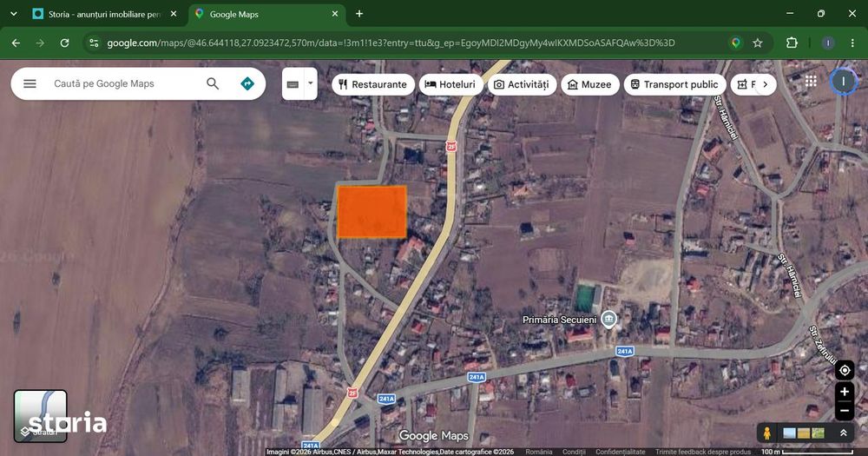Select the yellow map type thumbnail
The width and height of the screenshot is (868, 456).
803,433
